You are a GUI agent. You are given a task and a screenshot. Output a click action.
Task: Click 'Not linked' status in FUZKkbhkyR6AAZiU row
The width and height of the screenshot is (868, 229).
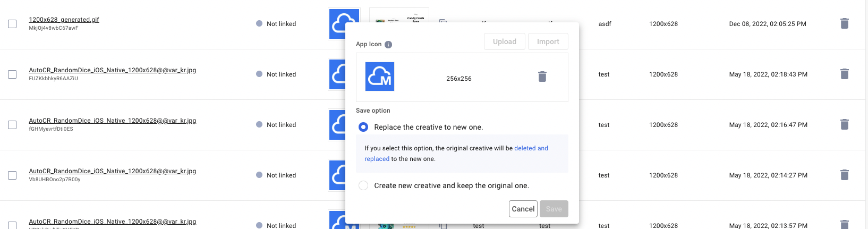(276, 74)
